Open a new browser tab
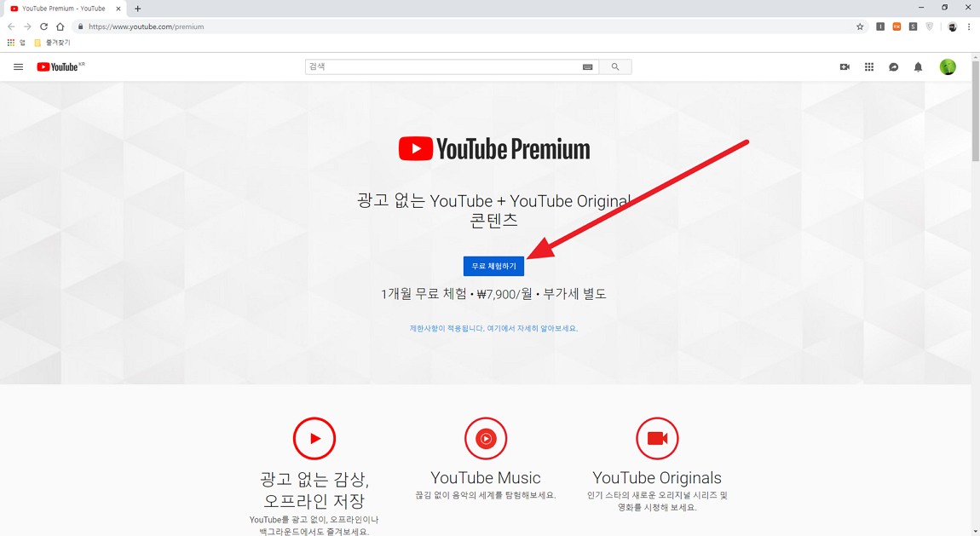Image resolution: width=980 pixels, height=536 pixels. (x=137, y=9)
